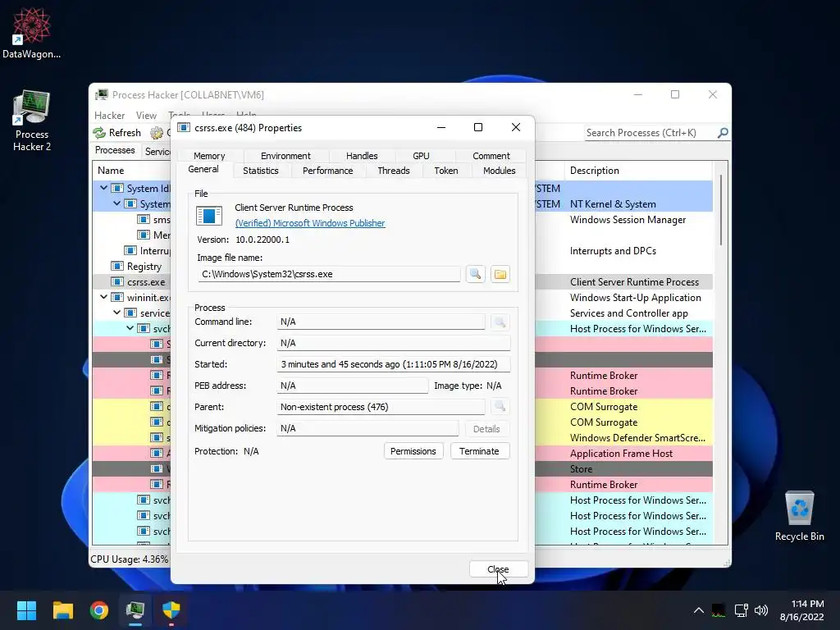Image resolution: width=840 pixels, height=630 pixels.
Task: Click the magnifier icon in Search Processes box
Action: (723, 132)
